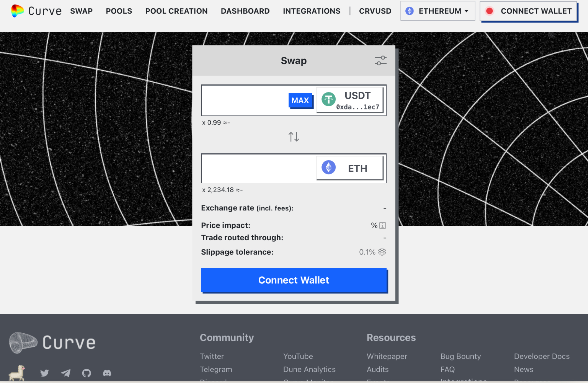Image resolution: width=588 pixels, height=383 pixels.
Task: Open the Whitepaper link
Action: [387, 356]
